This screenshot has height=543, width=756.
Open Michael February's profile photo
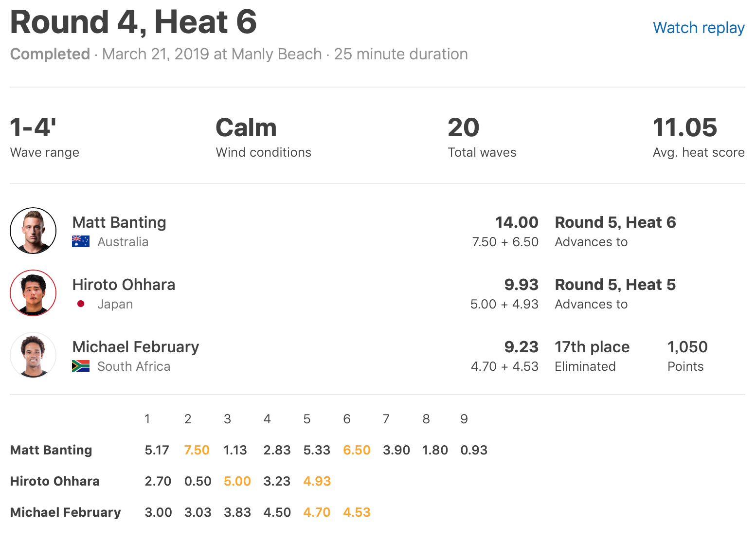pyautogui.click(x=33, y=355)
